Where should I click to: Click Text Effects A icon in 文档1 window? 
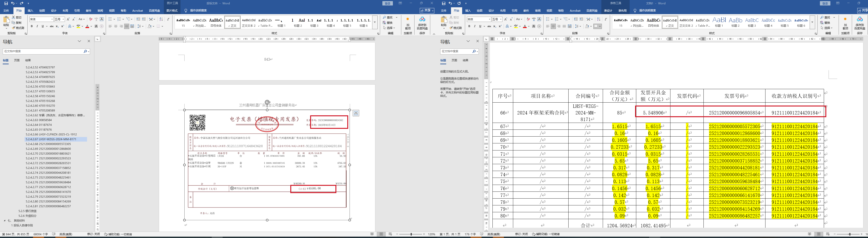click(507, 26)
